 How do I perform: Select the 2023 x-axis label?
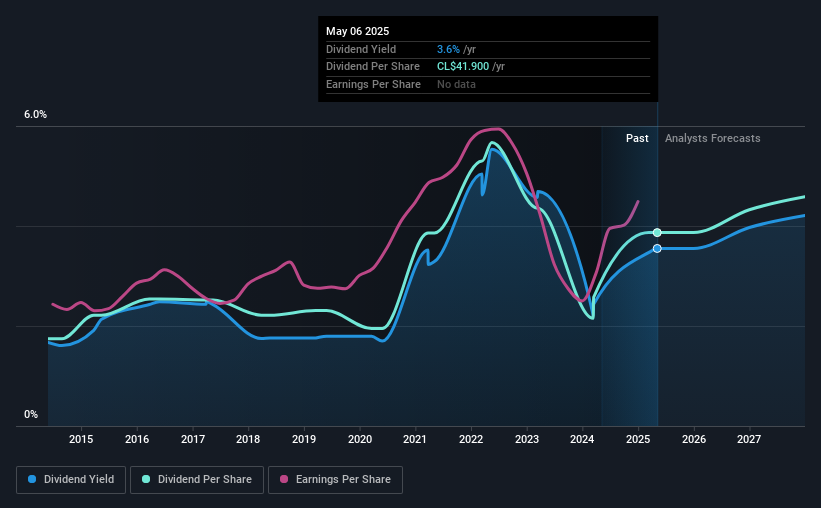click(x=527, y=439)
